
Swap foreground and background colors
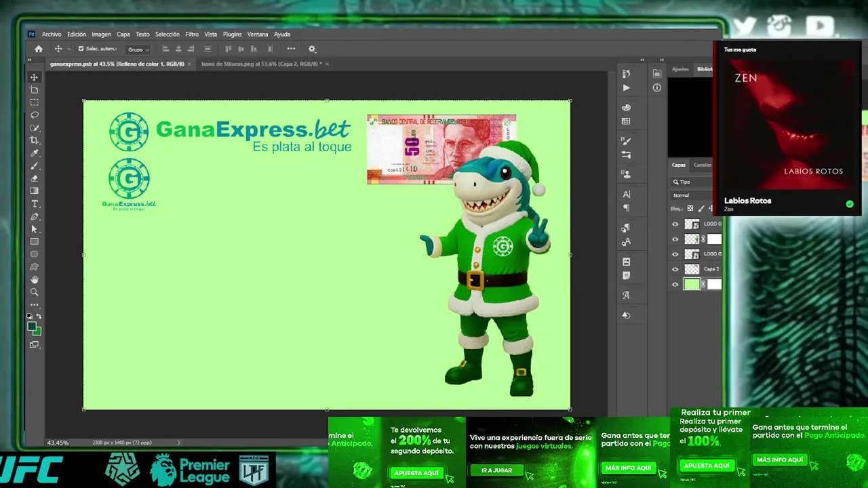[x=39, y=317]
